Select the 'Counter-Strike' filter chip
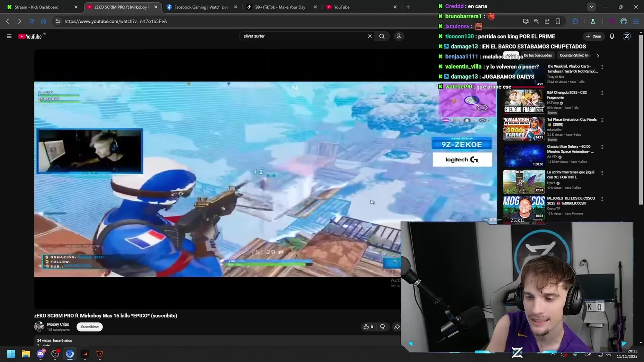This screenshot has height=362, width=644. click(x=575, y=55)
